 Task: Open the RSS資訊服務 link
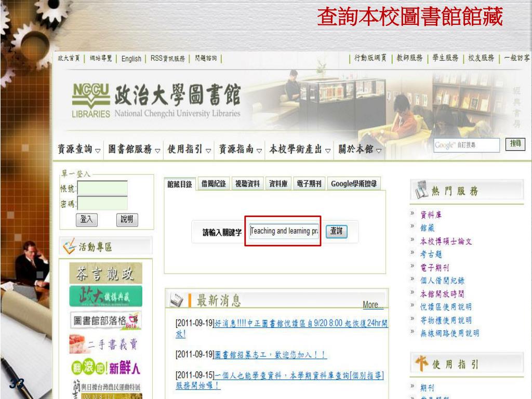168,58
